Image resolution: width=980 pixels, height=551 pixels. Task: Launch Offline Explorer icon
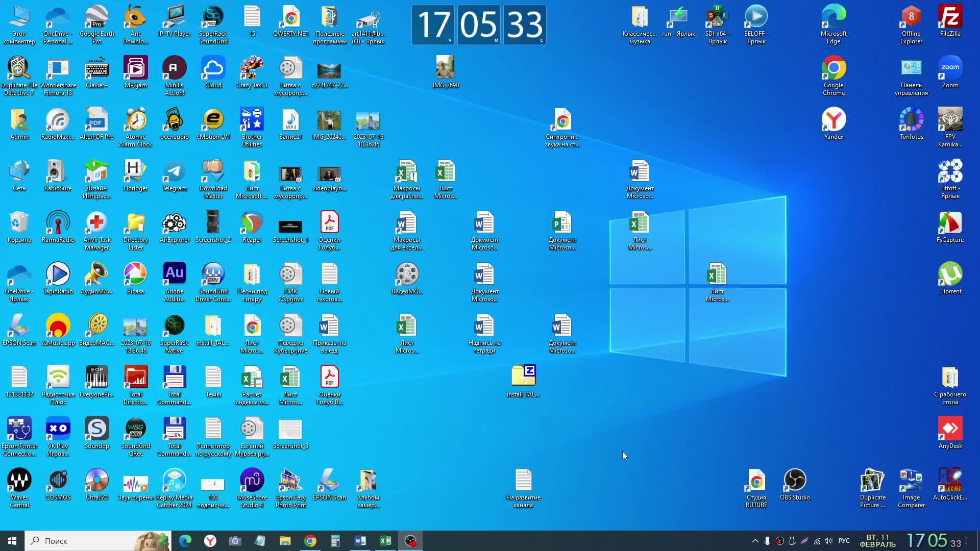click(x=911, y=24)
